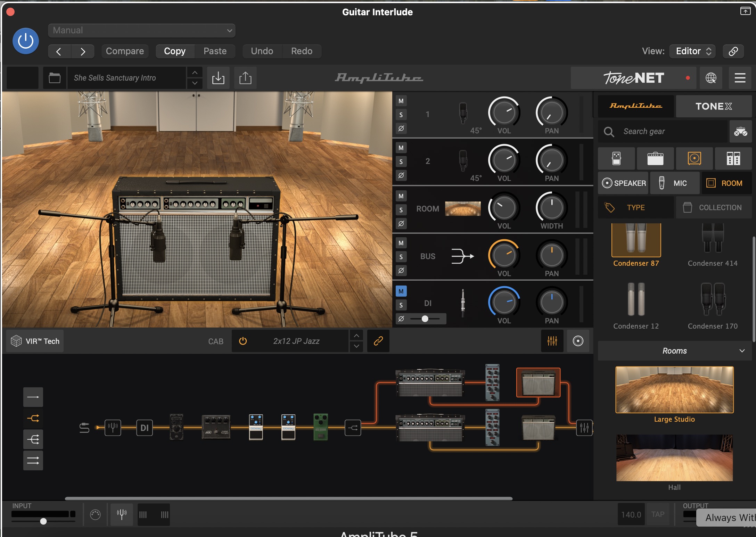
Task: Click the export share preset icon
Action: point(245,78)
